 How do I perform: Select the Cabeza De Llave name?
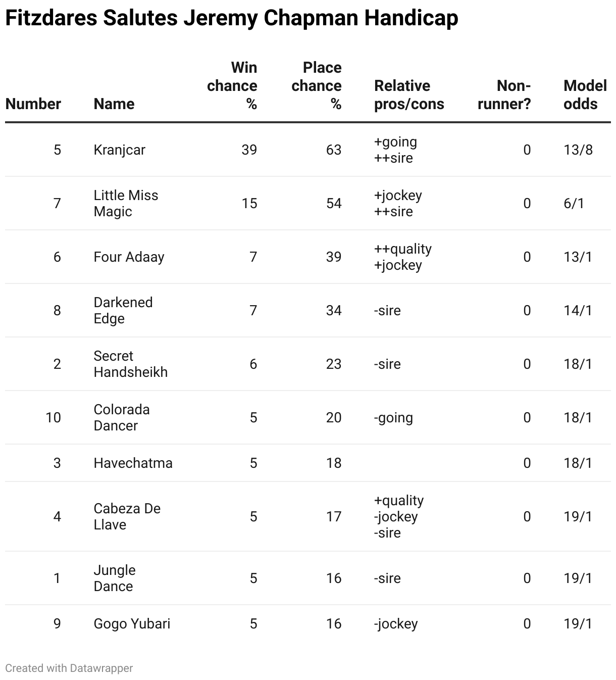(x=127, y=517)
